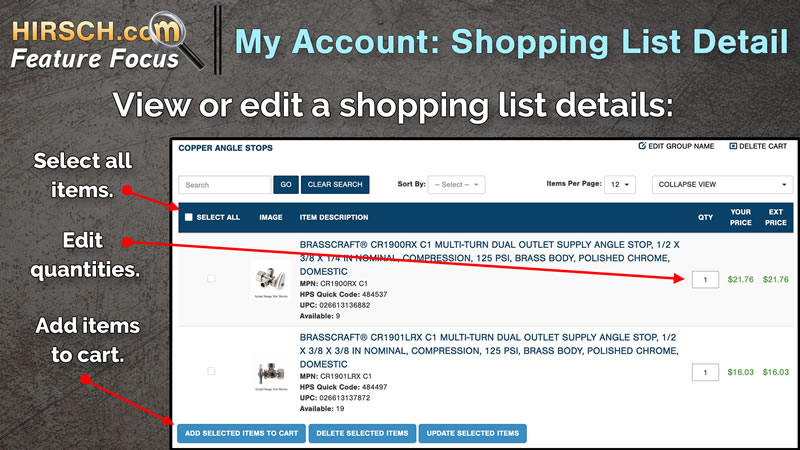The height and width of the screenshot is (450, 800).
Task: Click the GO search button
Action: (286, 185)
